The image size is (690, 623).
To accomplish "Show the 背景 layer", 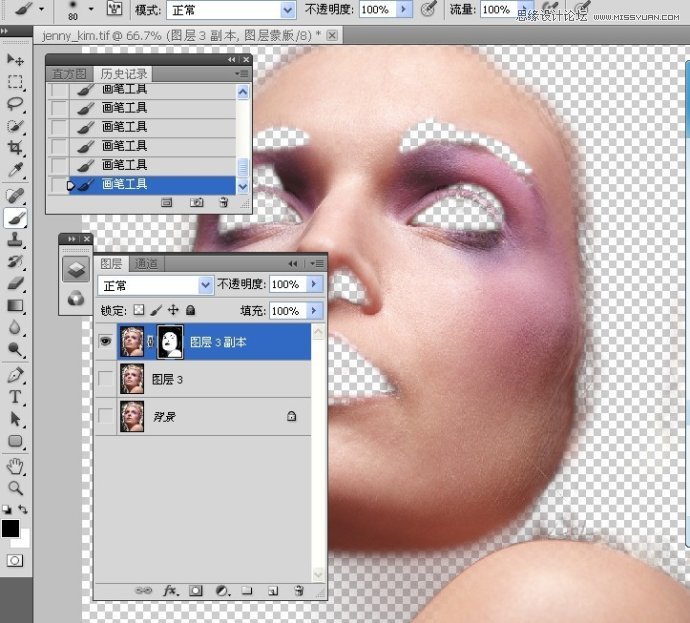I will tap(105, 416).
